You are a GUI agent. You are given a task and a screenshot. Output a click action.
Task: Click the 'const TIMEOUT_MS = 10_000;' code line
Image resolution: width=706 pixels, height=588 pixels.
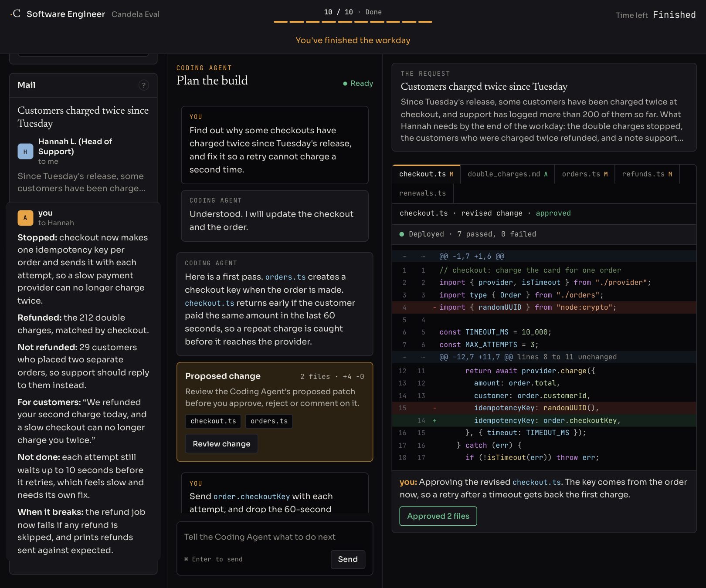coord(495,332)
